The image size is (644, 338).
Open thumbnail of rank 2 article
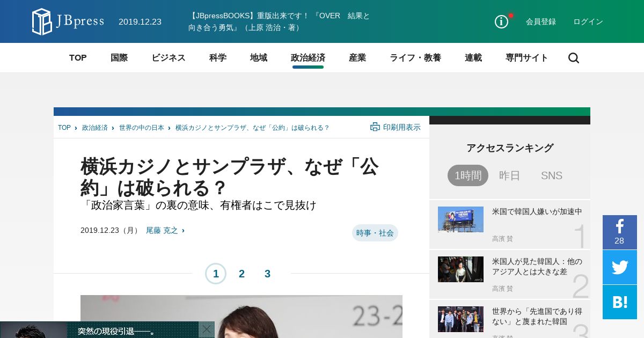click(x=460, y=269)
